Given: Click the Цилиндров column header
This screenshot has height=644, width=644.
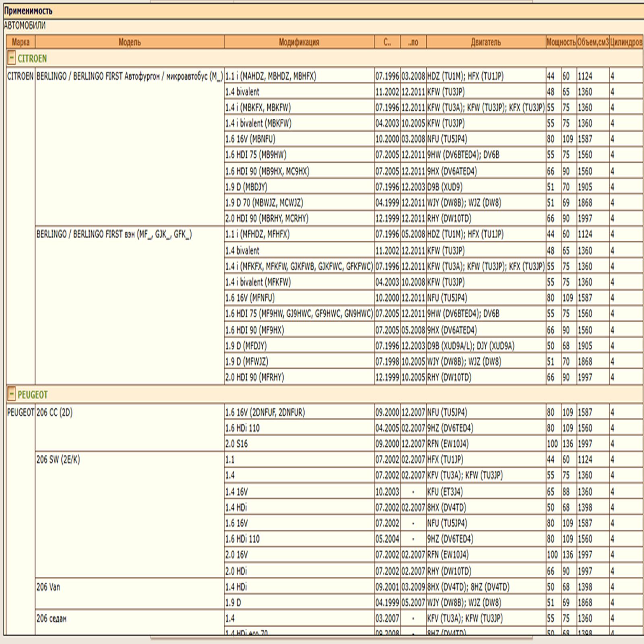Looking at the screenshot, I should [626, 42].
